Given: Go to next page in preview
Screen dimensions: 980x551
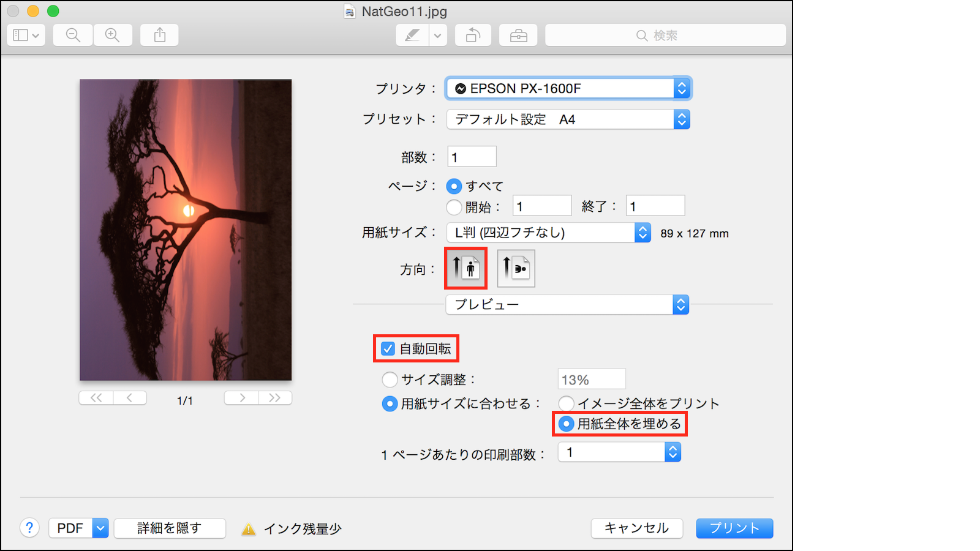Looking at the screenshot, I should 241,398.
